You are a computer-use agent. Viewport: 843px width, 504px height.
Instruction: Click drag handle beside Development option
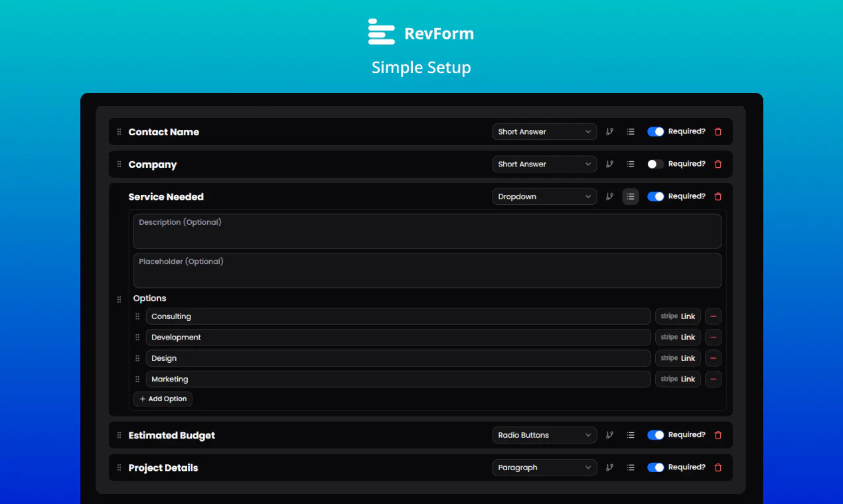pos(138,338)
